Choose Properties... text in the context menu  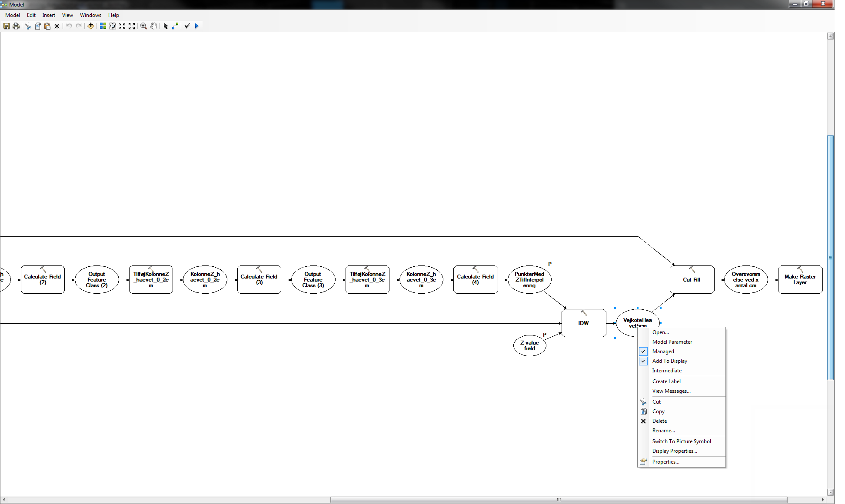pos(665,462)
